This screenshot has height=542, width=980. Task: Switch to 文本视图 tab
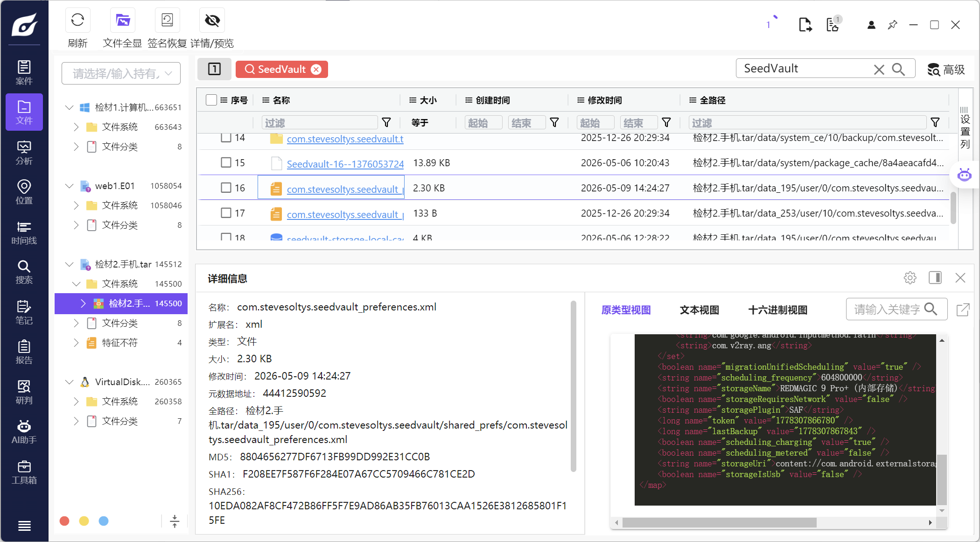(x=699, y=310)
